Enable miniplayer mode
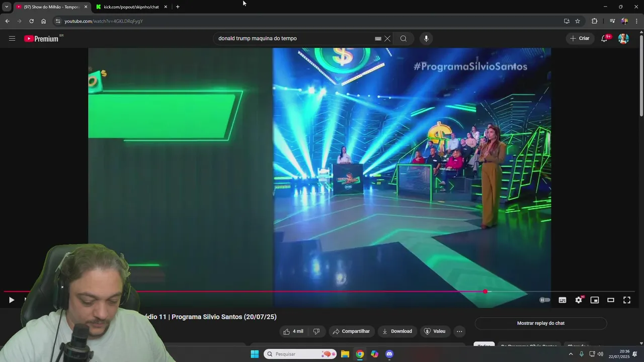 click(x=595, y=300)
